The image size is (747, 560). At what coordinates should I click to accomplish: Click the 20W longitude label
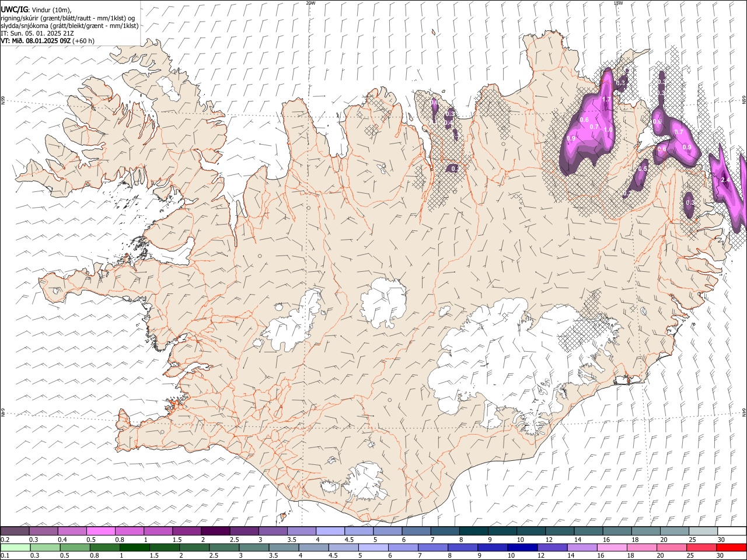click(310, 3)
